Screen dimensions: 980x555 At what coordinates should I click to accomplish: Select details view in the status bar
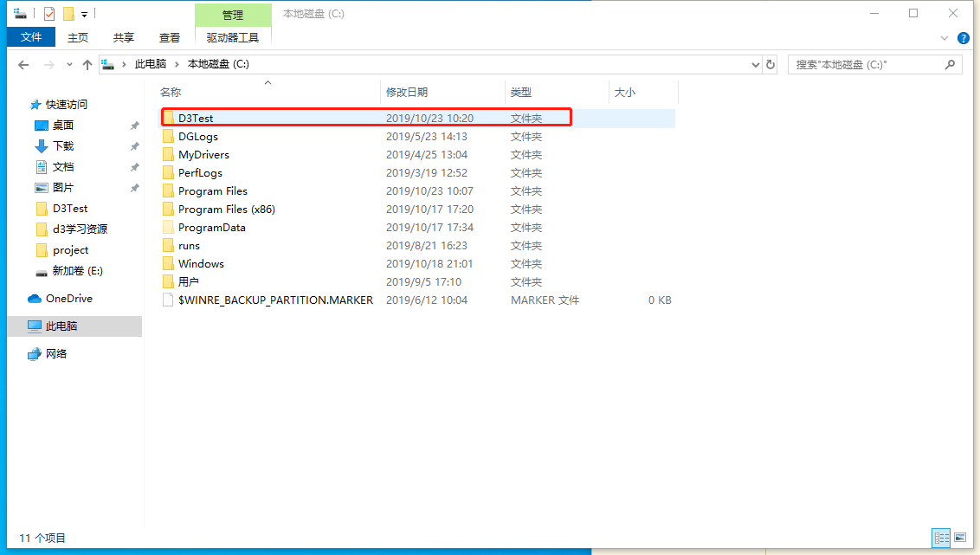[x=942, y=539]
